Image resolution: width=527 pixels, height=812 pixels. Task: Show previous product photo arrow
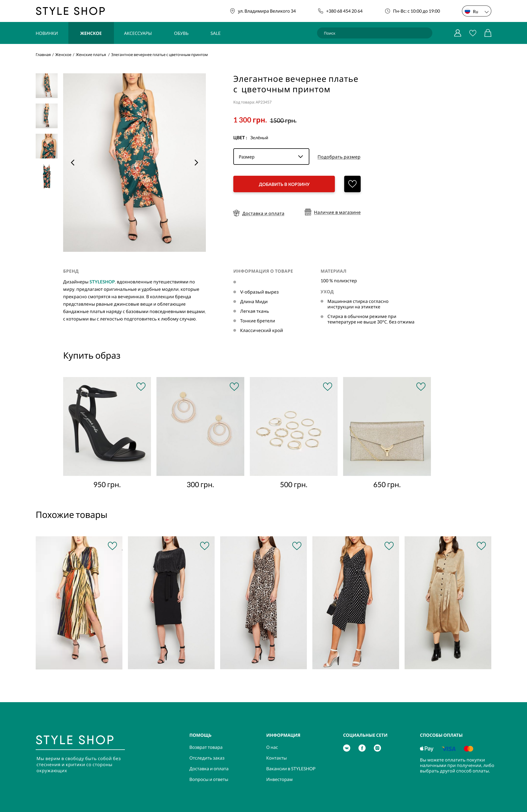point(73,162)
